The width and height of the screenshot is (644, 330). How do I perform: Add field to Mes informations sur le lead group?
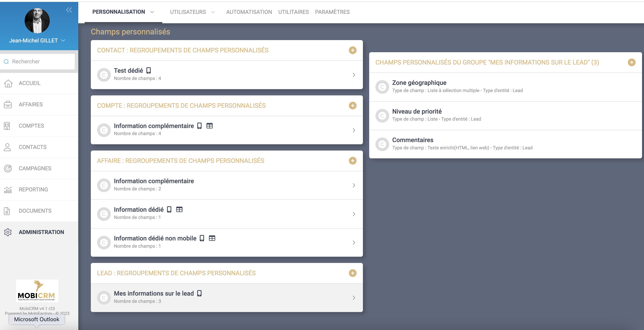(x=631, y=62)
